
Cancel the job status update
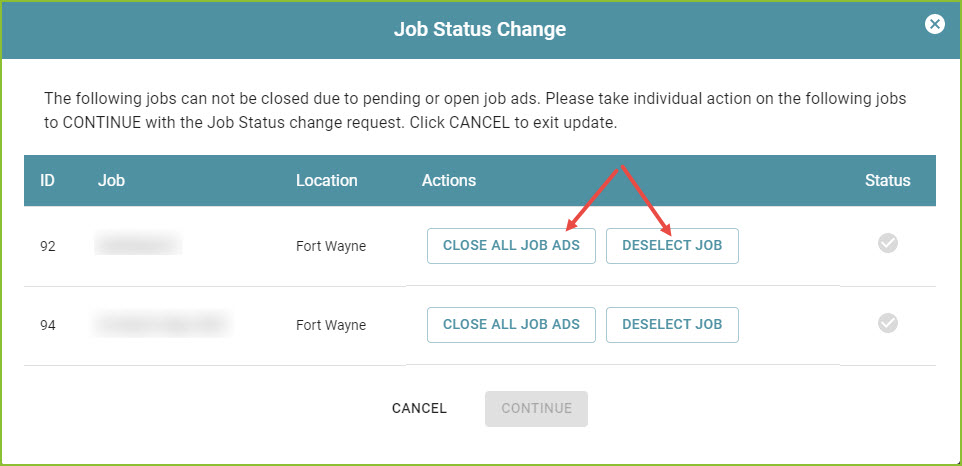420,408
